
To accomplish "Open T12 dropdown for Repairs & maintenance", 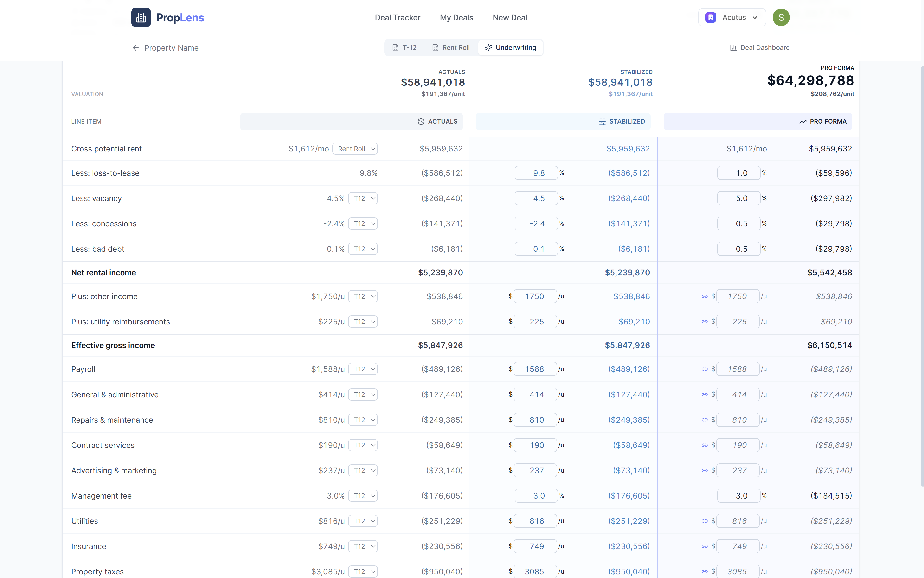I will point(363,420).
